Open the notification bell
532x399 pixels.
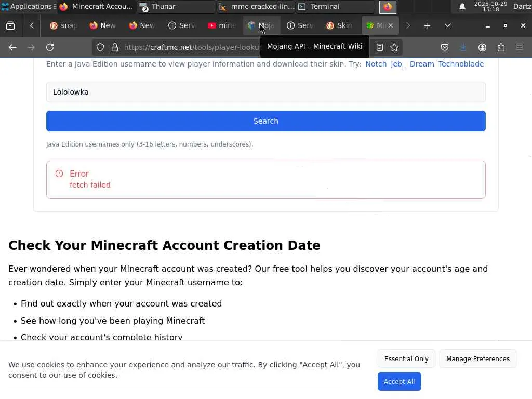pyautogui.click(x=462, y=7)
